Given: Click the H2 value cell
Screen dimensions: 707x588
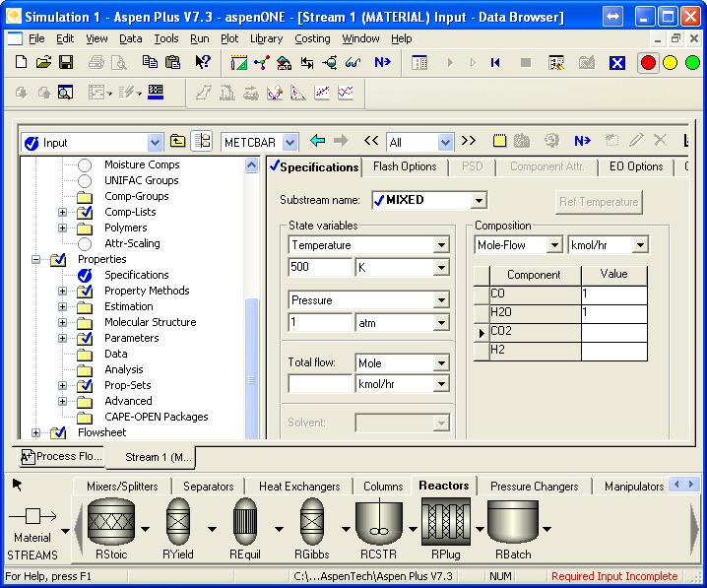Looking at the screenshot, I should click(614, 351).
